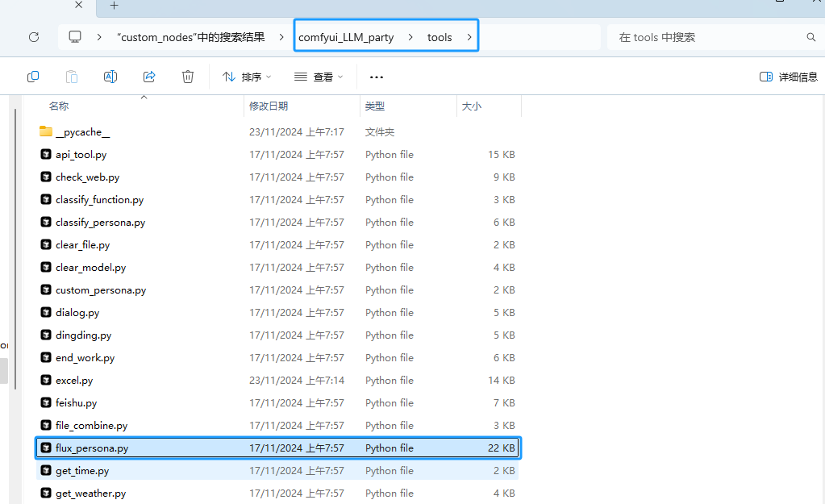Click the clear_file.py file icon
Screen dimensions: 825x504
[46, 244]
